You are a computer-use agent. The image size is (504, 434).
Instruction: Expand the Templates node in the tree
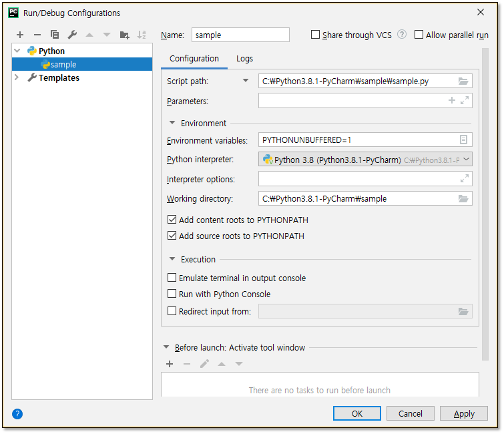click(17, 77)
